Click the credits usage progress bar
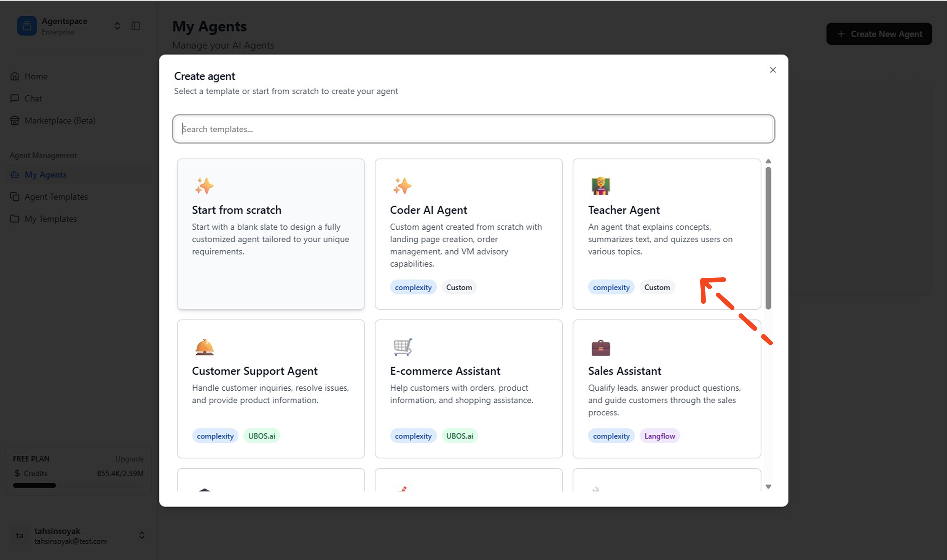Viewport: 947px width, 560px height. tap(78, 485)
